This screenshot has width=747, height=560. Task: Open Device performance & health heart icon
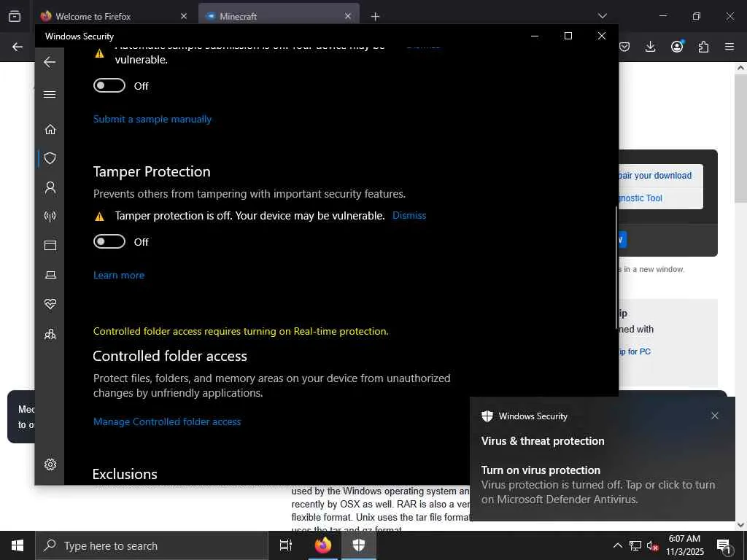[x=50, y=304]
